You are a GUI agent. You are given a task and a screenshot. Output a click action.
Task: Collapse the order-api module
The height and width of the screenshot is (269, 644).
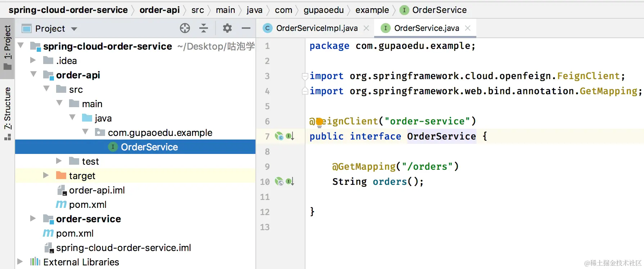pyautogui.click(x=34, y=74)
